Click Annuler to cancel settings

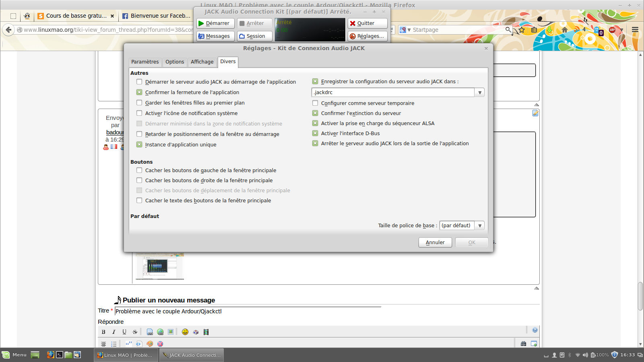tap(435, 243)
